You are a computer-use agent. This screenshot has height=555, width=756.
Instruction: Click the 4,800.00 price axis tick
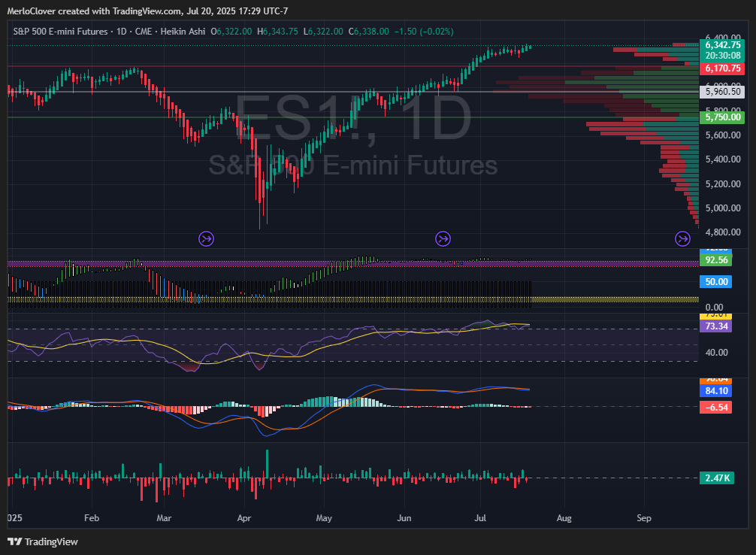(x=723, y=232)
